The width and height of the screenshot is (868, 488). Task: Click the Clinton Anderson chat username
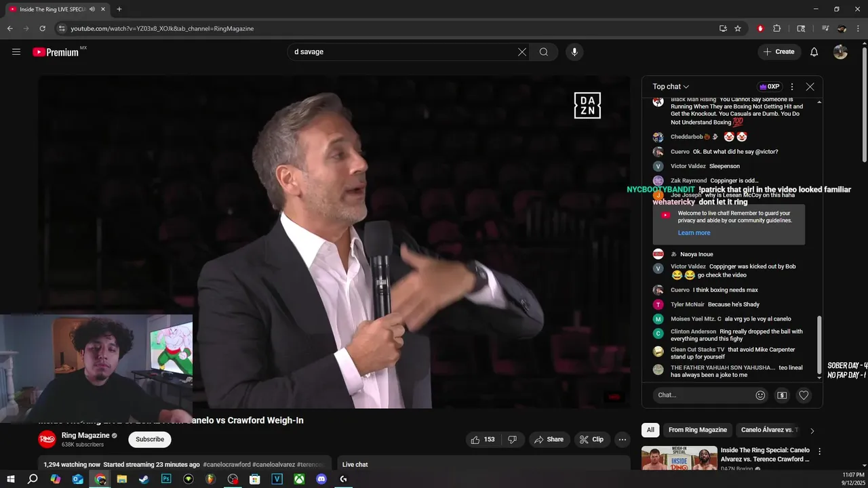pos(694,331)
